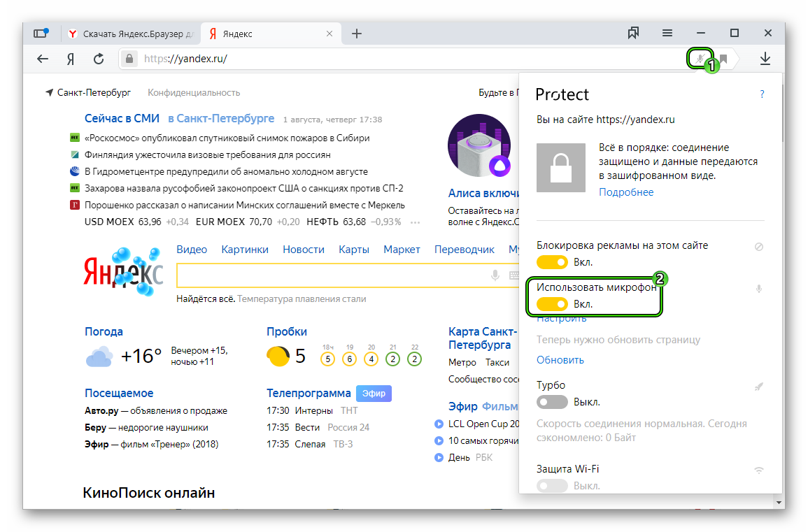This screenshot has height=532, width=808.
Task: Open downloads with the arrow icon
Action: coord(765,59)
